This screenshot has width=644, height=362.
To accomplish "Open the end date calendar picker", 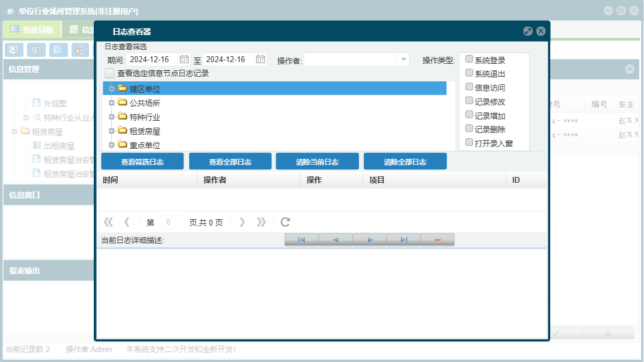I will coord(260,60).
